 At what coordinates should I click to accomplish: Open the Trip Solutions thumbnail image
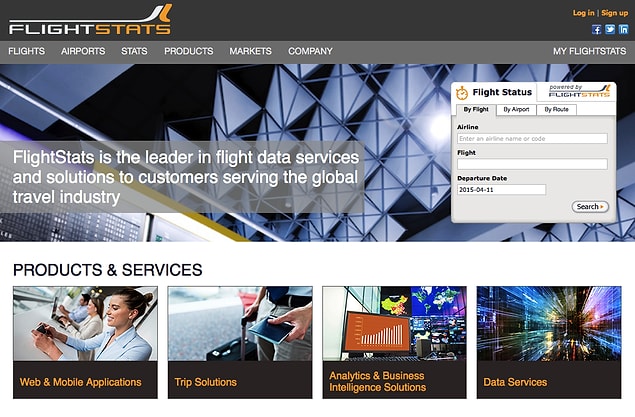coord(240,323)
